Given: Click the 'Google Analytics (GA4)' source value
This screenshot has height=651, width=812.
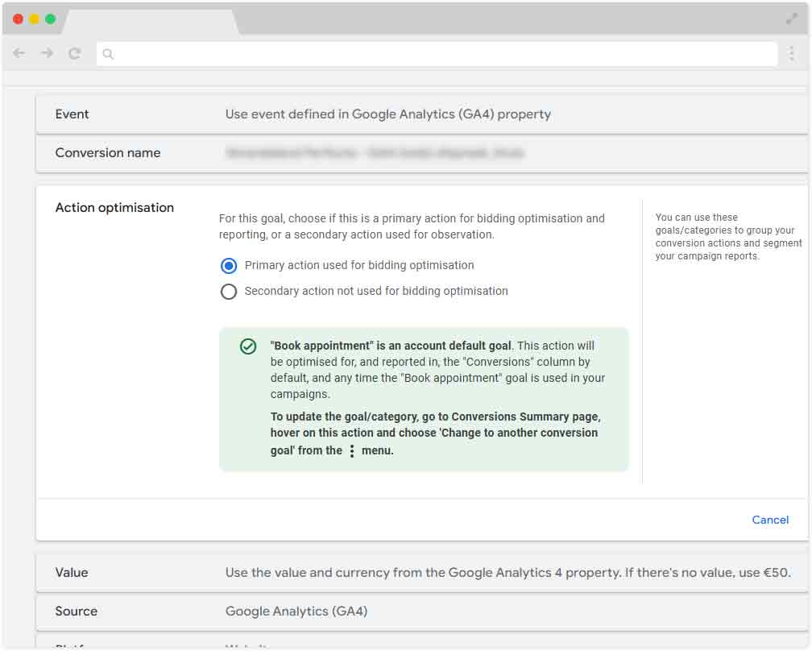Looking at the screenshot, I should (x=296, y=612).
